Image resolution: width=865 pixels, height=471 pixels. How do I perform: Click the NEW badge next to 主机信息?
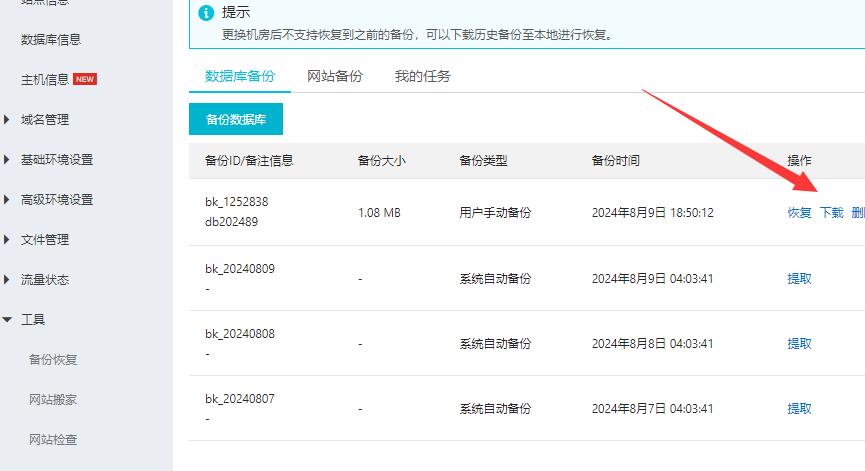point(85,80)
